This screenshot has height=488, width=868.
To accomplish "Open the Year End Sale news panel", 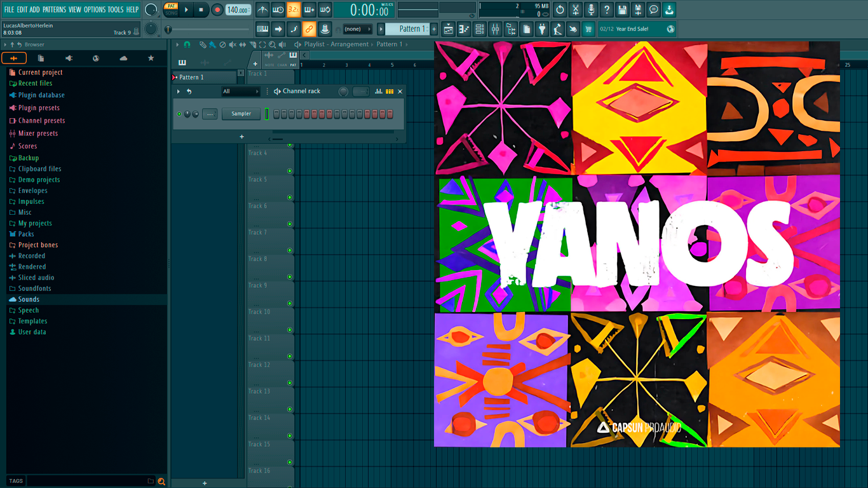I will pos(637,29).
